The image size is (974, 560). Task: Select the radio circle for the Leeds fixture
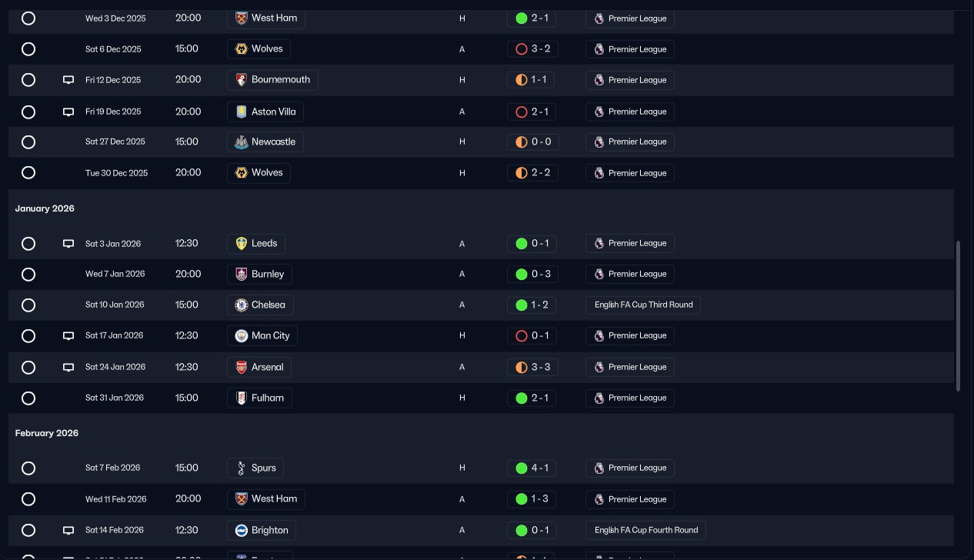pyautogui.click(x=28, y=244)
